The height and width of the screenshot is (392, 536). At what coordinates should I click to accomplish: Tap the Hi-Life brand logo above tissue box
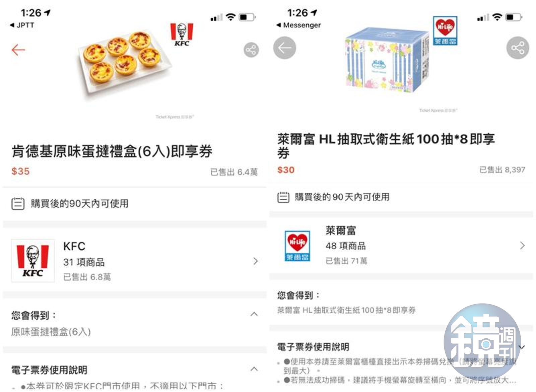tap(445, 30)
